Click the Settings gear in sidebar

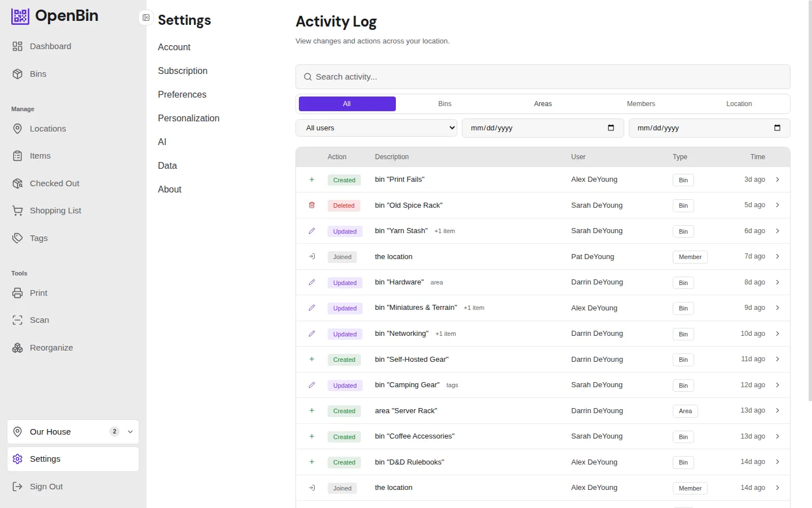pyautogui.click(x=17, y=459)
